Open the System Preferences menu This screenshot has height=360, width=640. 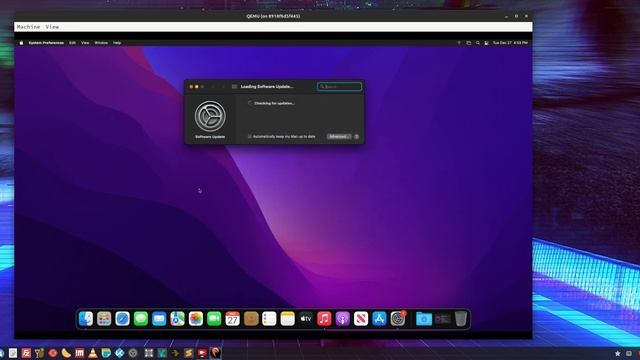tap(46, 43)
